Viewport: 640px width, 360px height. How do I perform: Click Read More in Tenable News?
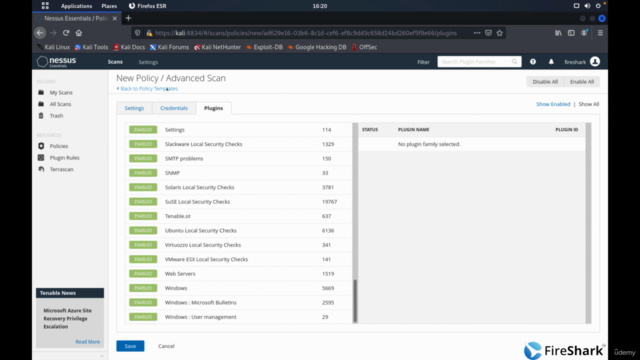(x=87, y=342)
